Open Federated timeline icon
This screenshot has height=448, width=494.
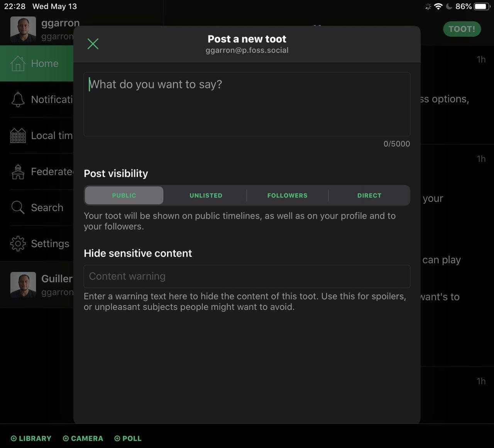(x=18, y=171)
